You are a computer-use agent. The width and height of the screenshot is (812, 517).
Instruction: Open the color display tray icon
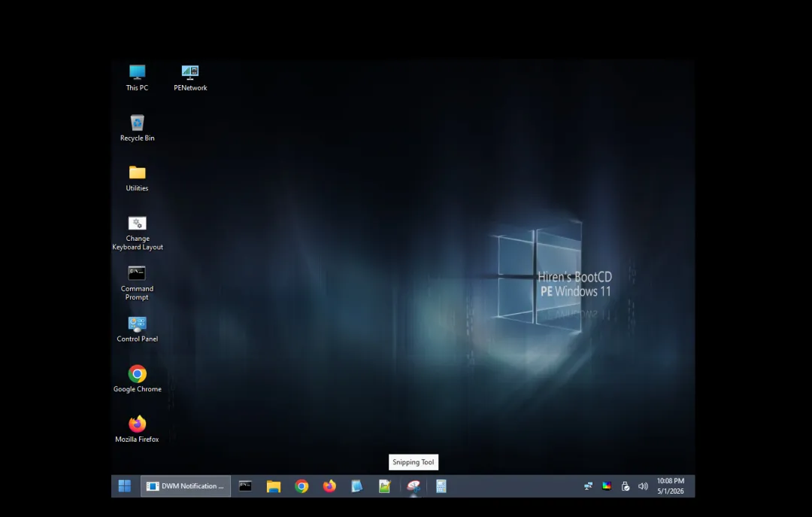click(x=607, y=486)
